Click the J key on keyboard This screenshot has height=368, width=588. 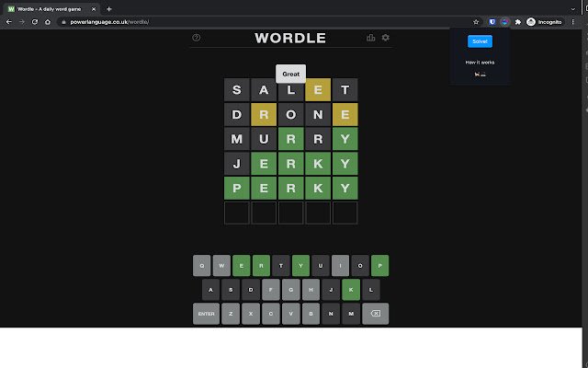click(x=331, y=290)
